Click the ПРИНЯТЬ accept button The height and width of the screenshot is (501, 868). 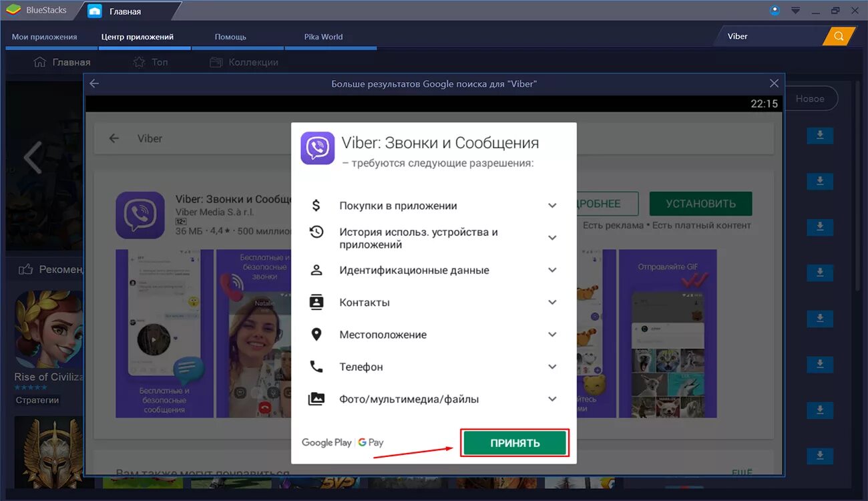coord(515,443)
